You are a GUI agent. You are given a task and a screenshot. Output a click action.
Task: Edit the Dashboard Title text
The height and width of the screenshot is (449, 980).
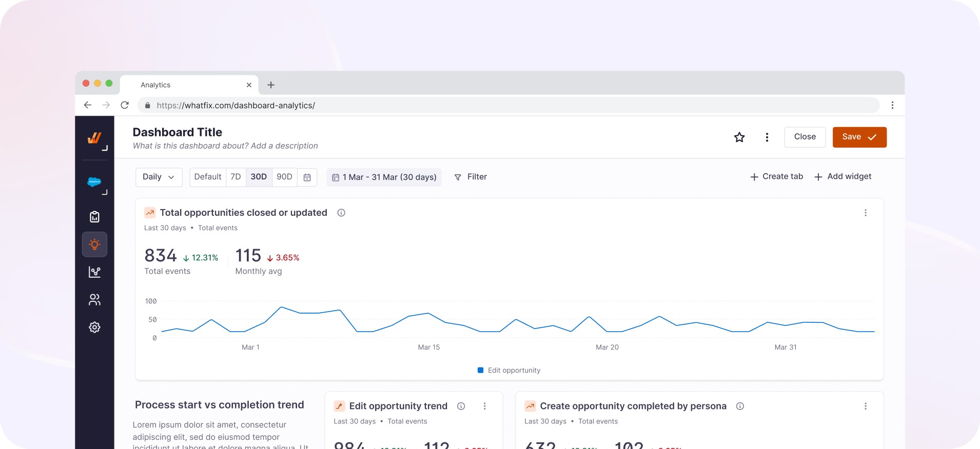point(178,132)
